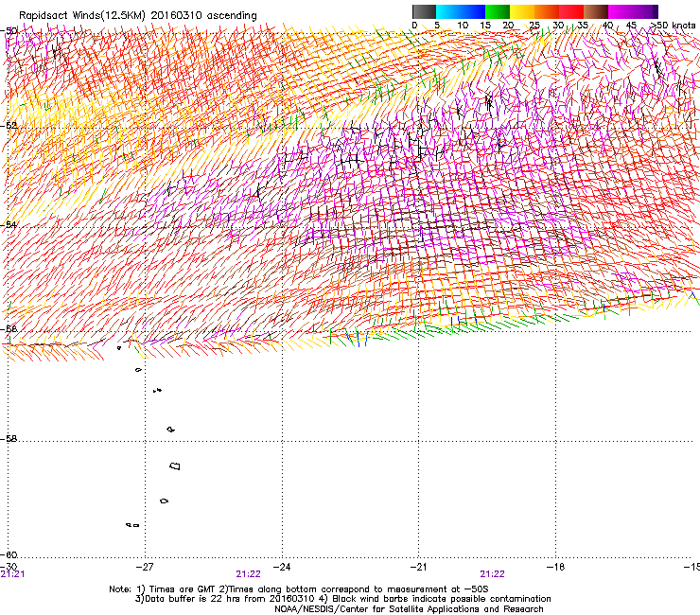Click the '40' legend scale label

pos(607,25)
